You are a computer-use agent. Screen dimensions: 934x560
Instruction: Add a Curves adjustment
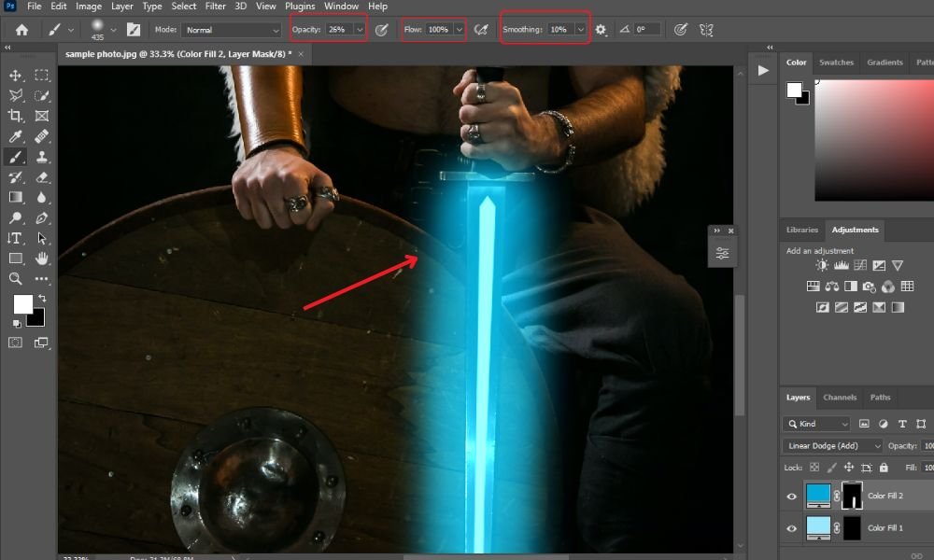pyautogui.click(x=860, y=265)
